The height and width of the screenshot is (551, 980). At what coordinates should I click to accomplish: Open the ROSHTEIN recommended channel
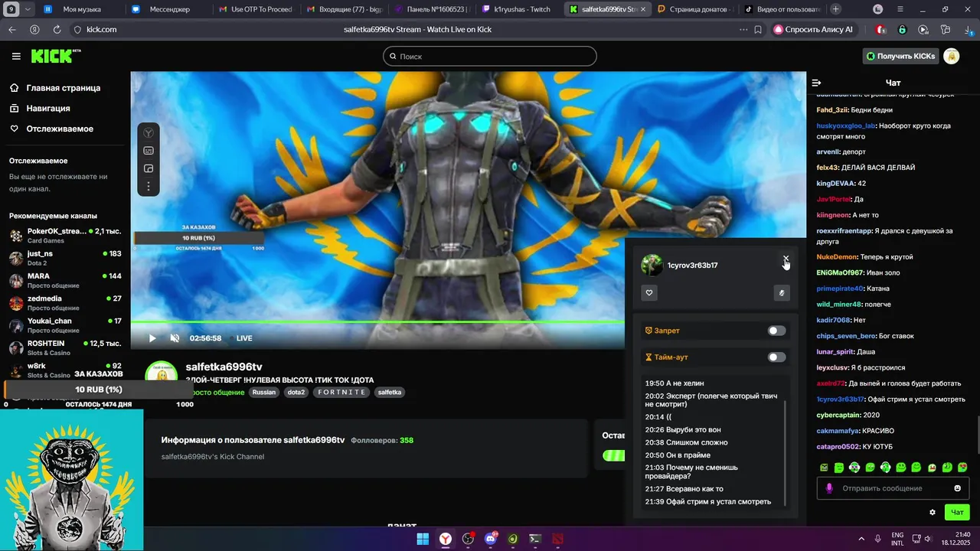(x=65, y=347)
